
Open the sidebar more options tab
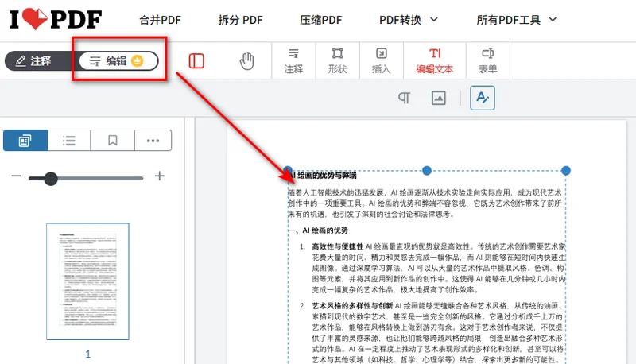click(x=153, y=141)
